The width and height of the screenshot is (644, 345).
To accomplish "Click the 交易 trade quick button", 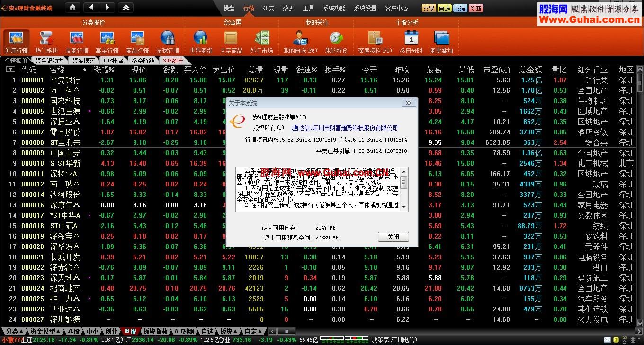I will (429, 8).
